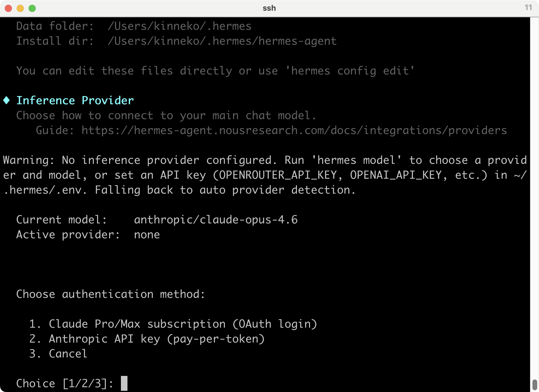
Task: Click the Active provider none value
Action: point(147,235)
